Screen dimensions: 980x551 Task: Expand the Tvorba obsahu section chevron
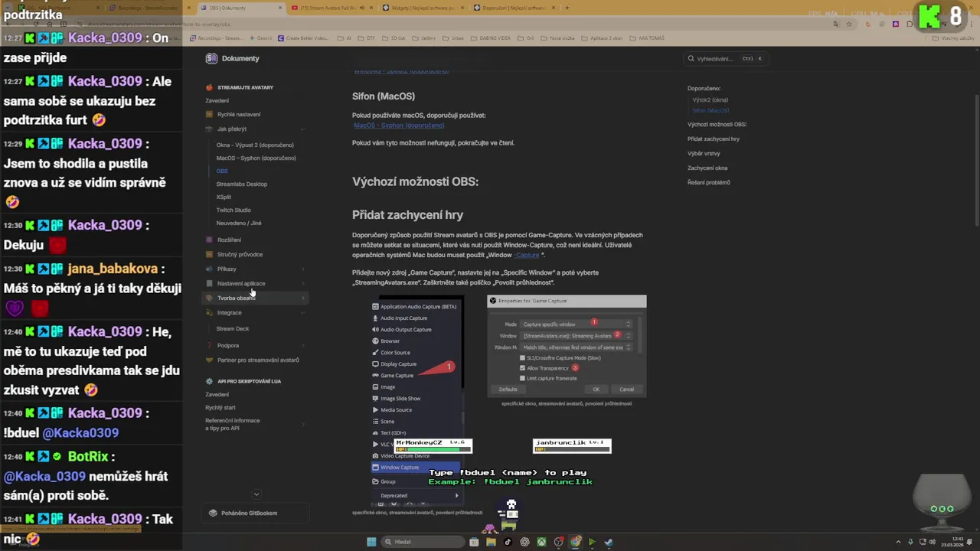click(302, 298)
